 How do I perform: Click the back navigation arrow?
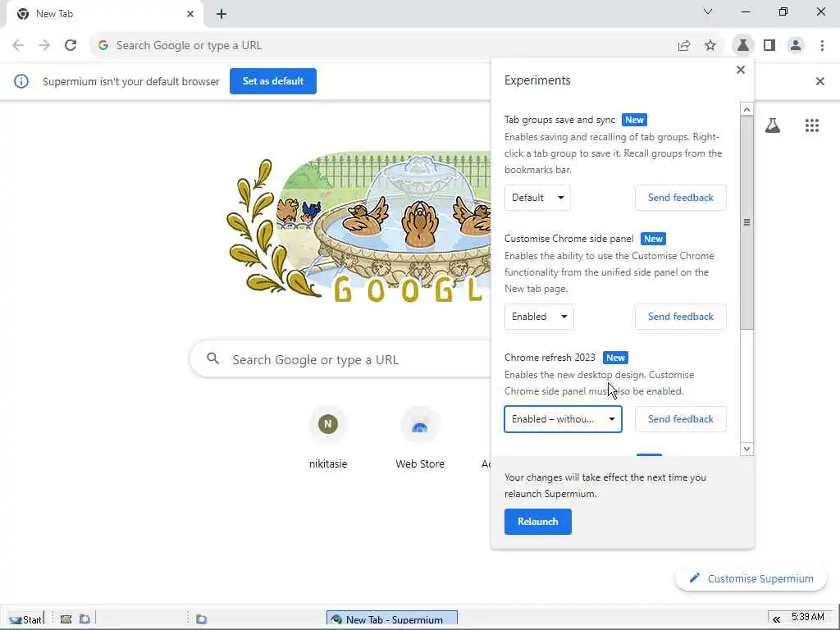tap(18, 46)
